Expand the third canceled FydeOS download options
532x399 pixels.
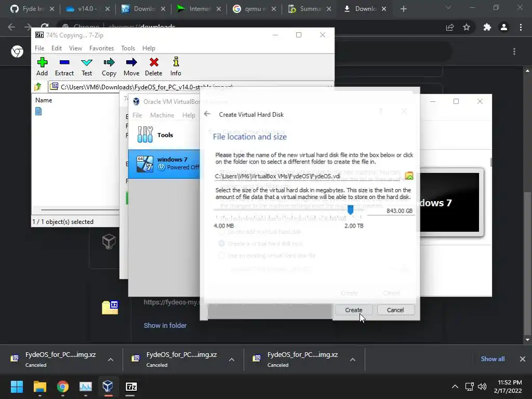pyautogui.click(x=353, y=360)
